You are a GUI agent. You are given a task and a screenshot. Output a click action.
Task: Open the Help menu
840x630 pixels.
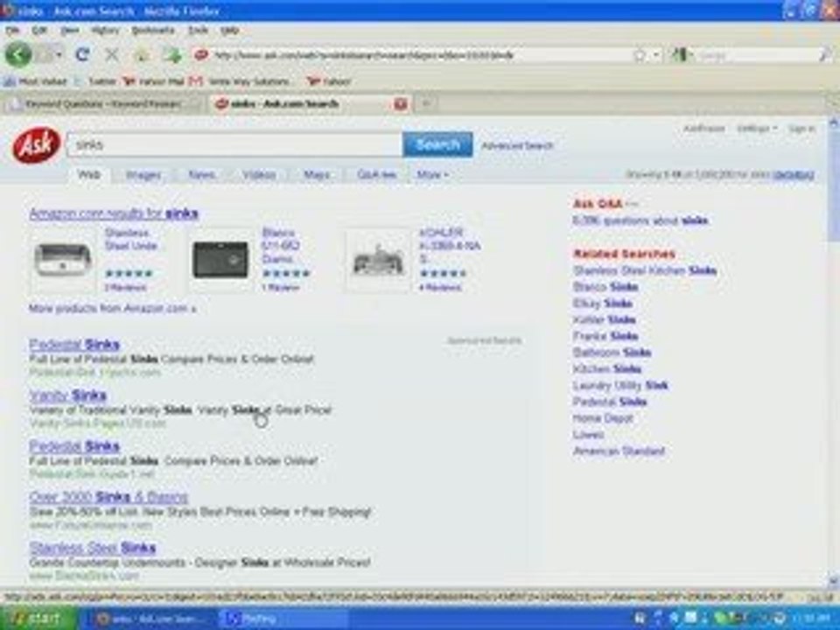pos(229,31)
